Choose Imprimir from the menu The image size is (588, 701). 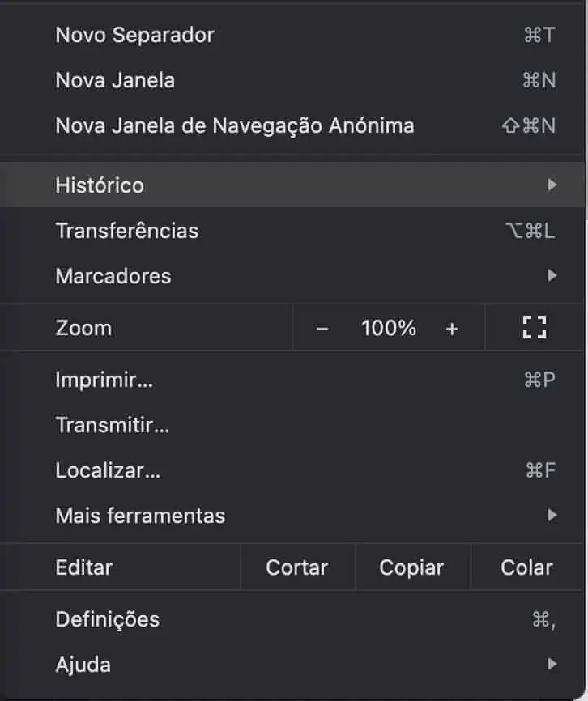tap(104, 380)
